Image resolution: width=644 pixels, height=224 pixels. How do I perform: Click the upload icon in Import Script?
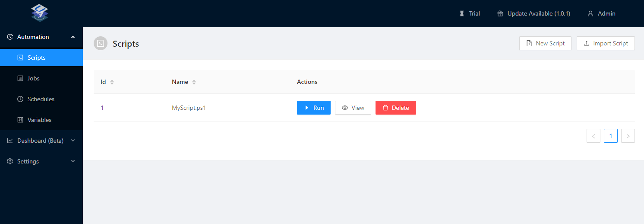pyautogui.click(x=587, y=43)
